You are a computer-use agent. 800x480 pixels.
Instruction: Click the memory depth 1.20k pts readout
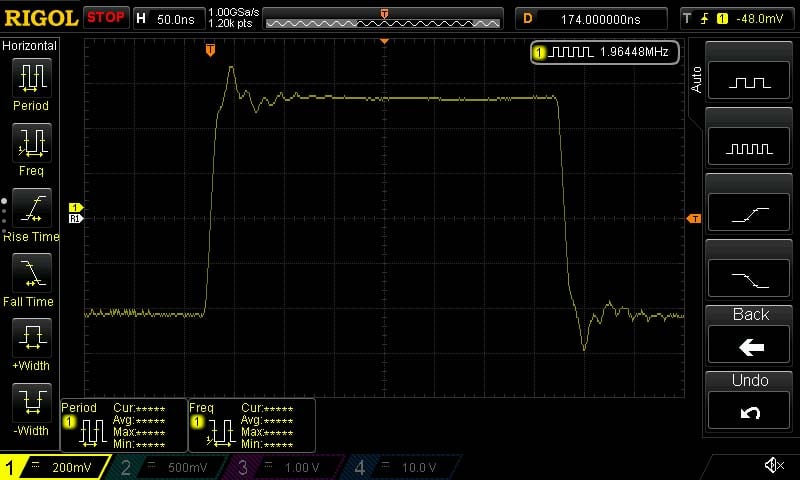[x=231, y=23]
